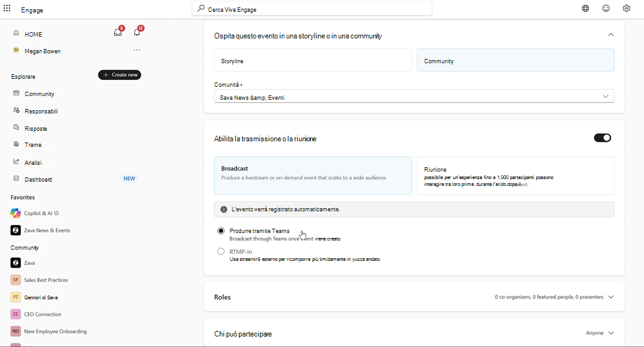
Task: Click the NEW badge beside Dashboard
Action: 129,178
